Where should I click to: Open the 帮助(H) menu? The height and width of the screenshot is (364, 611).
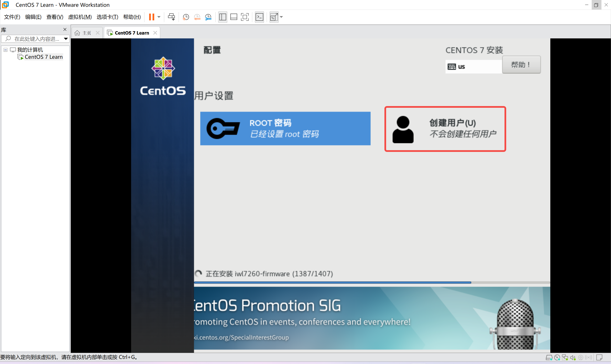[132, 17]
